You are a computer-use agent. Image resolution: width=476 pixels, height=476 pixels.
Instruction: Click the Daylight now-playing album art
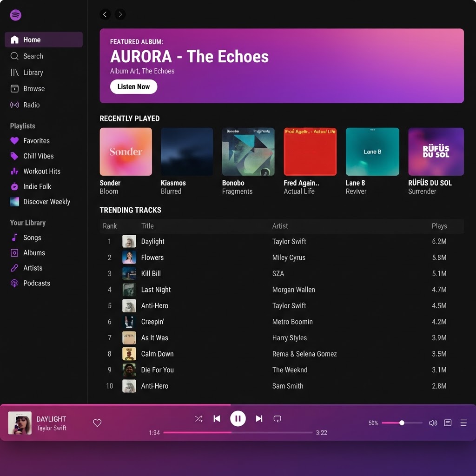click(x=20, y=423)
